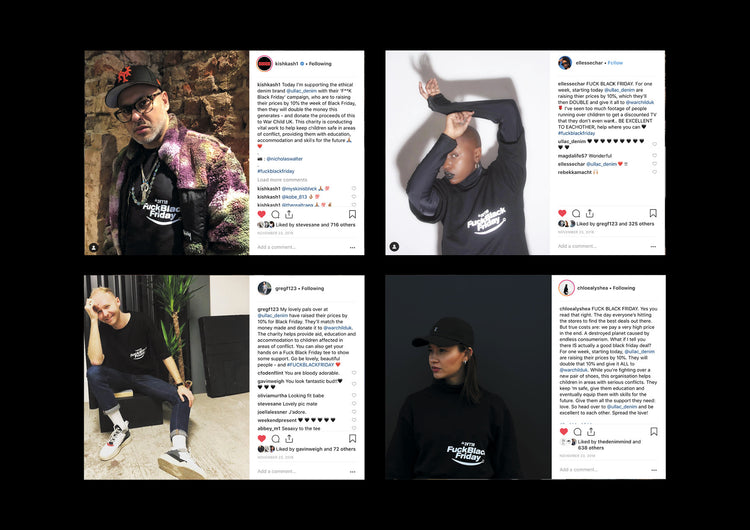The height and width of the screenshot is (530, 750).
Task: Click Load more comments on kishkash1 post
Action: pyautogui.click(x=282, y=180)
